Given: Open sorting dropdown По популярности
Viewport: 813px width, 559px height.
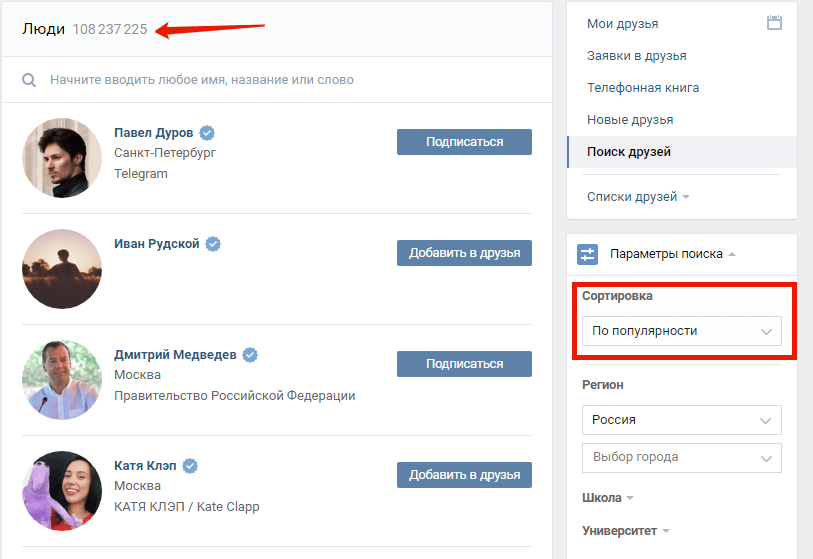Looking at the screenshot, I should 682,331.
